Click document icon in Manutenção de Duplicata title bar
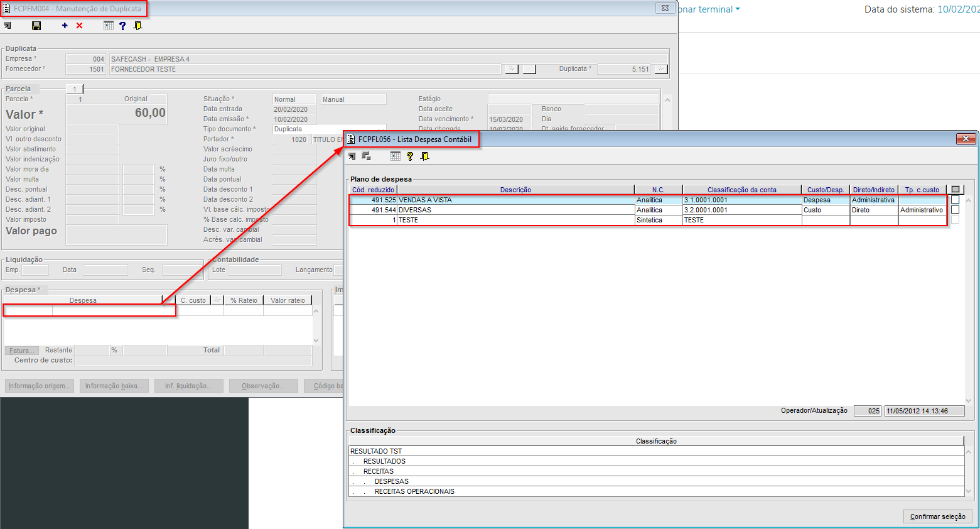Screen dimensions: 980x529 pos(7,8)
